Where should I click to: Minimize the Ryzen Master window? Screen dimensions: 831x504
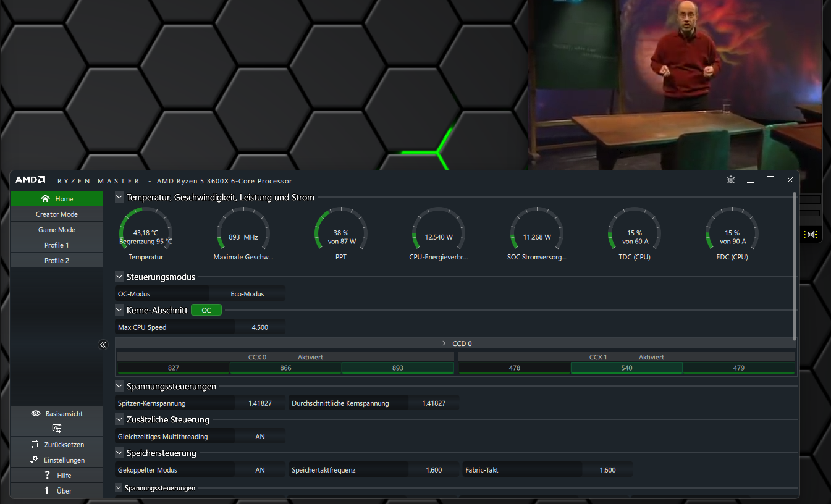(x=751, y=180)
